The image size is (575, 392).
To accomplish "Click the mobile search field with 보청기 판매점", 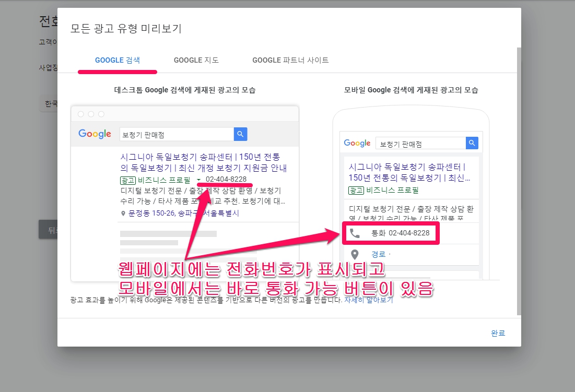I will point(420,144).
